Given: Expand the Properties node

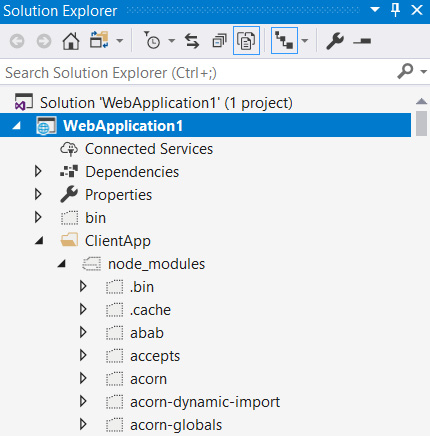Looking at the screenshot, I should [x=38, y=194].
